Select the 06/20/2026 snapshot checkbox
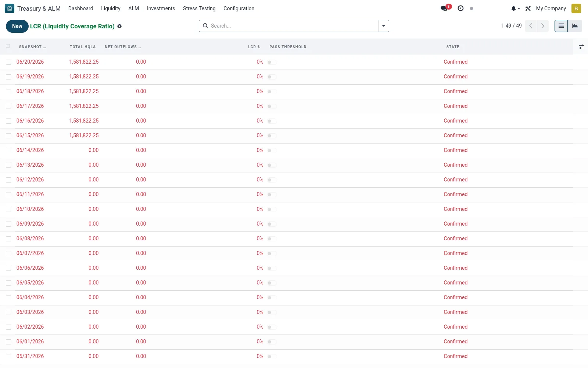Screen dimensions: 588x368 pyautogui.click(x=8, y=62)
